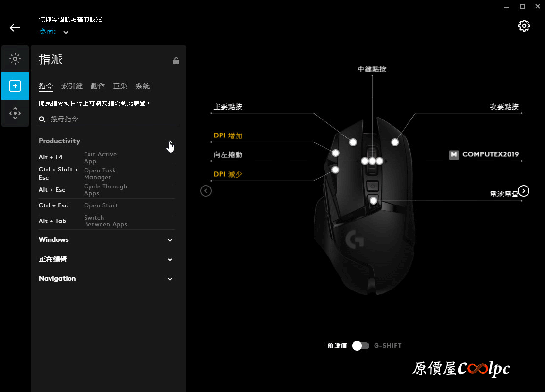Select the DPI 增加 button marker
This screenshot has height=392, width=545.
coord(336,153)
